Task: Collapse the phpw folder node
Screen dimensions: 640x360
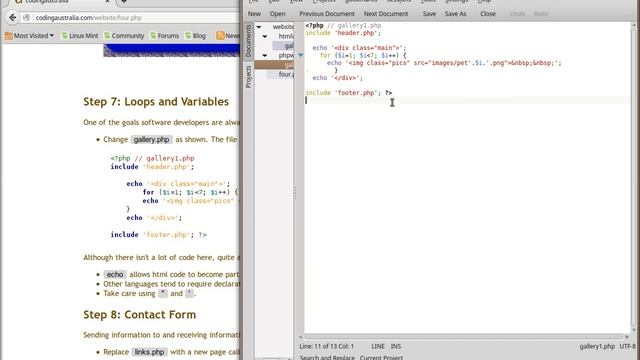Action: click(265, 56)
